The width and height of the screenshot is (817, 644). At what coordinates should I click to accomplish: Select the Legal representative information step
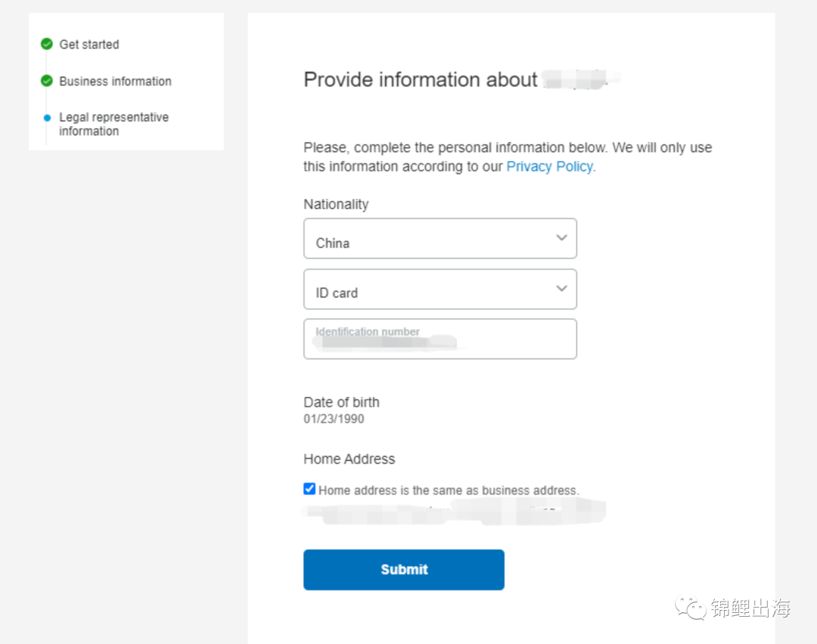(113, 124)
